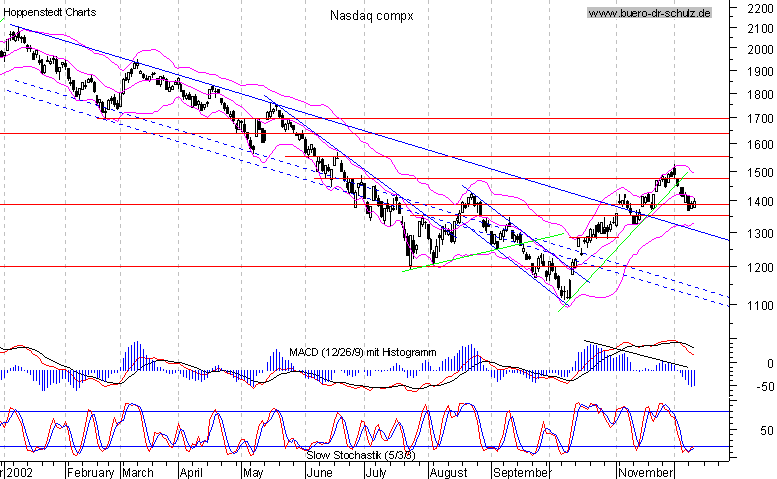Select the 1400 price axis value
Image resolution: width=777 pixels, height=479 pixels.
[x=760, y=202]
